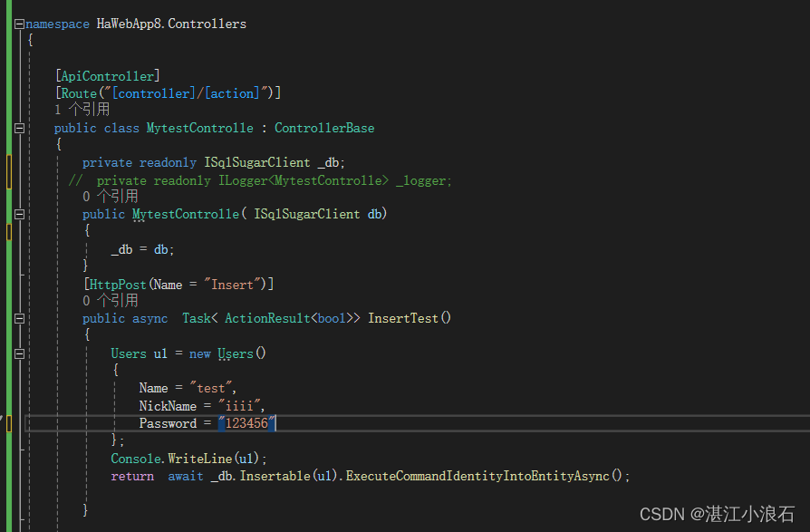This screenshot has height=532, width=810.
Task: Click the '_db = db;' assignment
Action: click(x=142, y=250)
